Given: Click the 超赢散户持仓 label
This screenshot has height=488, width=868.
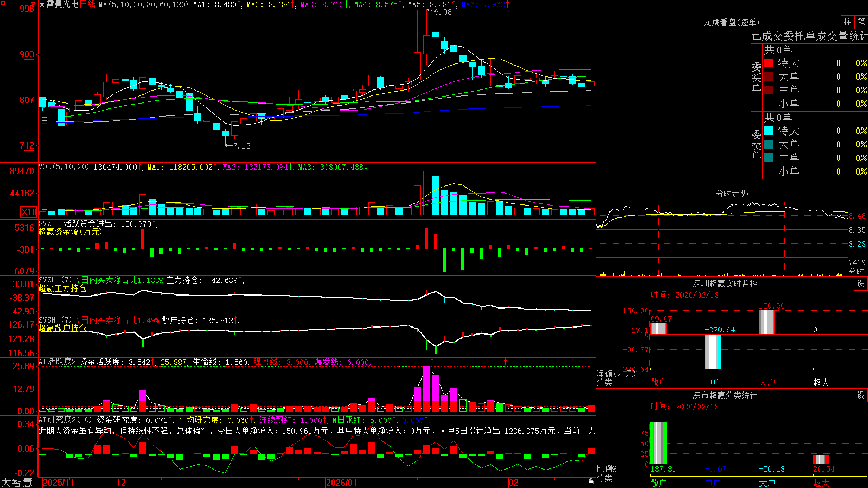Looking at the screenshot, I should [x=62, y=328].
